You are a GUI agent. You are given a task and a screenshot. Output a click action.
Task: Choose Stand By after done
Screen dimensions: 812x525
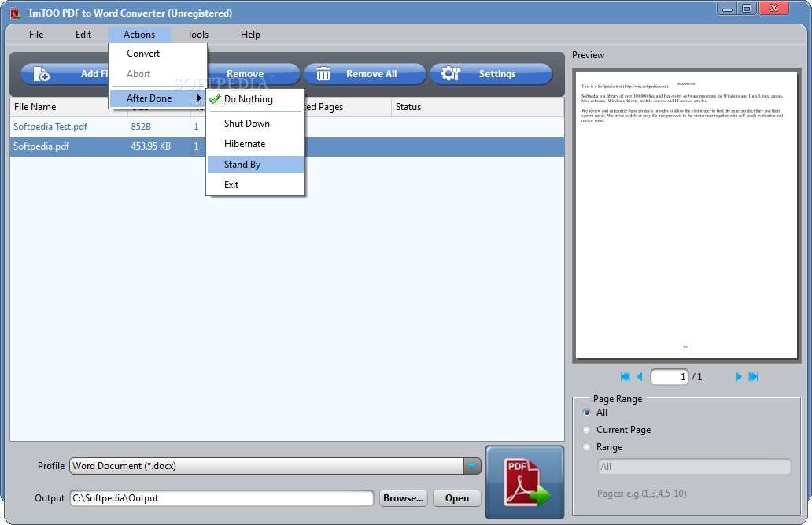(x=255, y=165)
